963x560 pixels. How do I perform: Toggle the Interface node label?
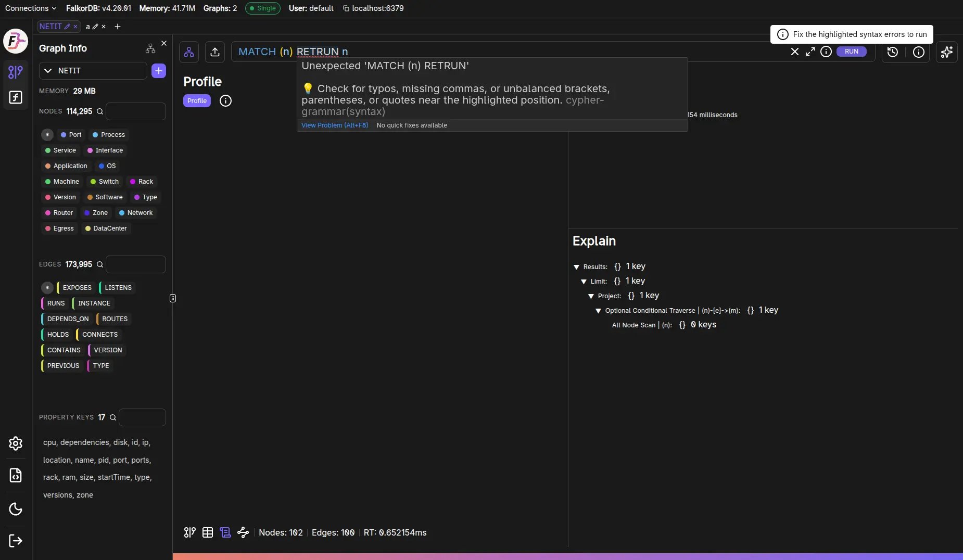click(105, 150)
